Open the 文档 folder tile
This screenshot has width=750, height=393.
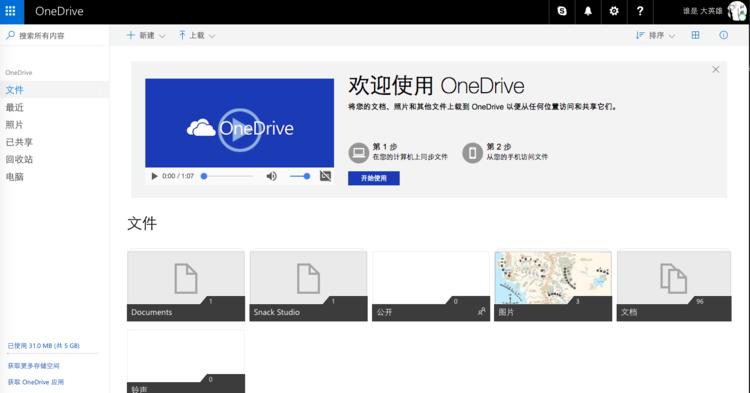674,286
